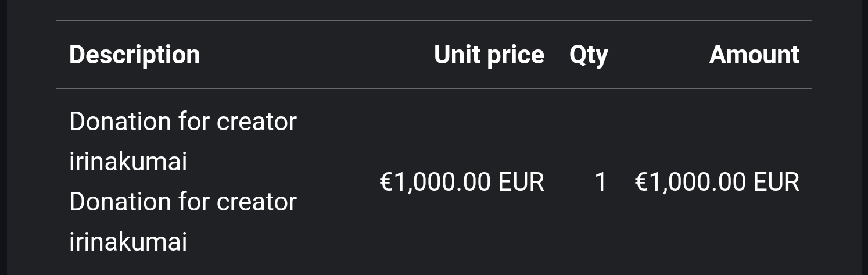
Task: Click the second "Donation for creator" line
Action: (x=182, y=202)
